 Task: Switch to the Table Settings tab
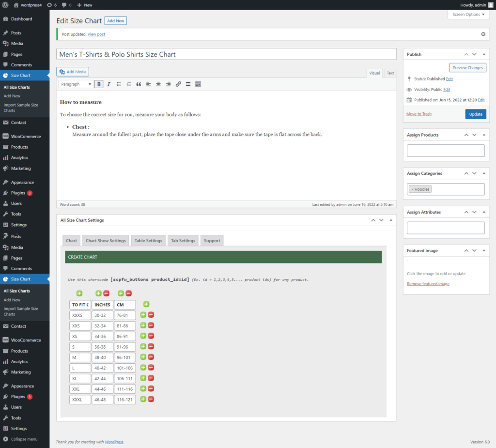148,241
